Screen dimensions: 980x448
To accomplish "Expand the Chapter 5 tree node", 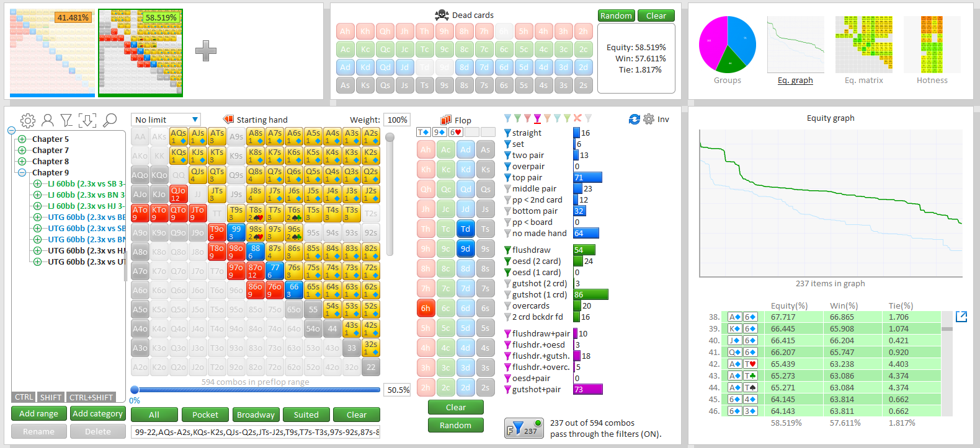I will pos(22,139).
